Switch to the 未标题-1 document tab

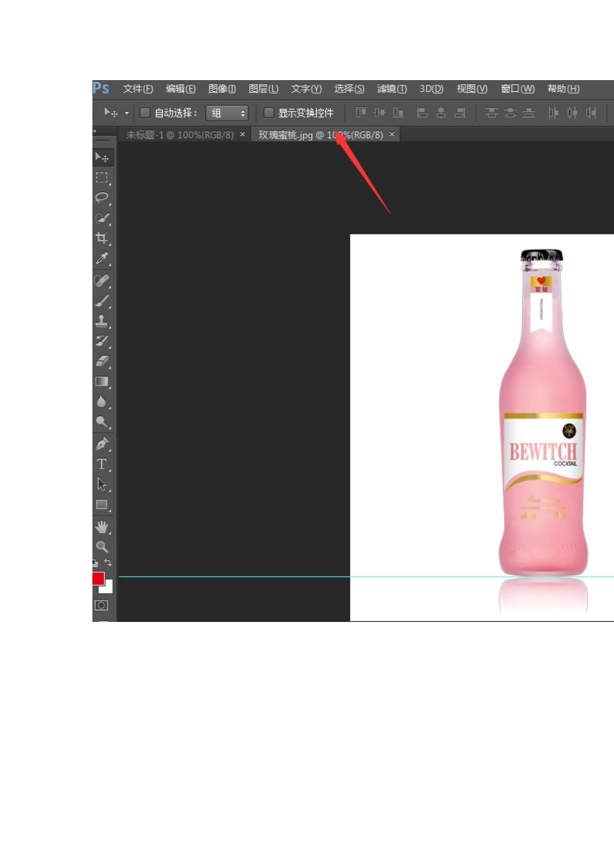(180, 135)
